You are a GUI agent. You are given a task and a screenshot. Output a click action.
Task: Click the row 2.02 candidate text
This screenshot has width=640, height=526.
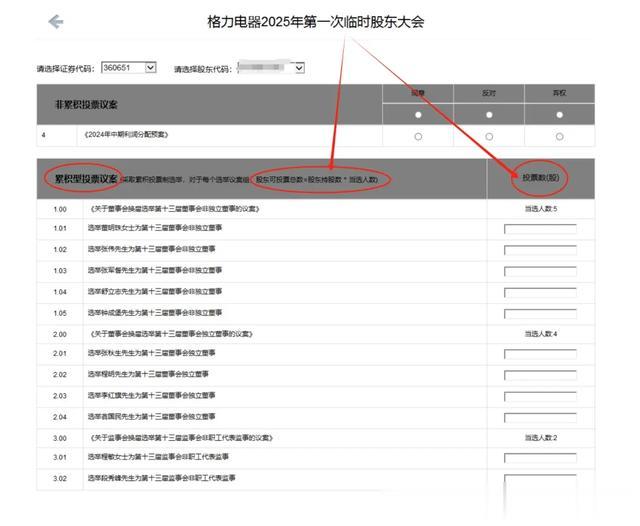pyautogui.click(x=148, y=374)
